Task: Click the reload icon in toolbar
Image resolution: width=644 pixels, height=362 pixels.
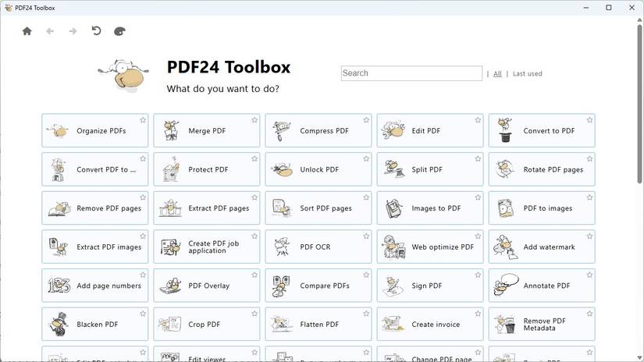Action: [x=96, y=30]
